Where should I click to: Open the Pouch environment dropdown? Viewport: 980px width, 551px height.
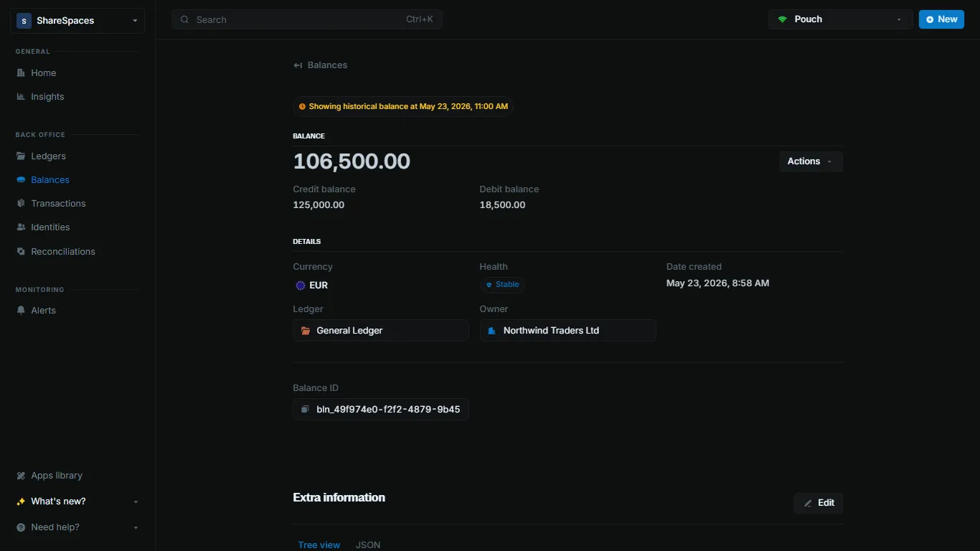click(x=840, y=19)
